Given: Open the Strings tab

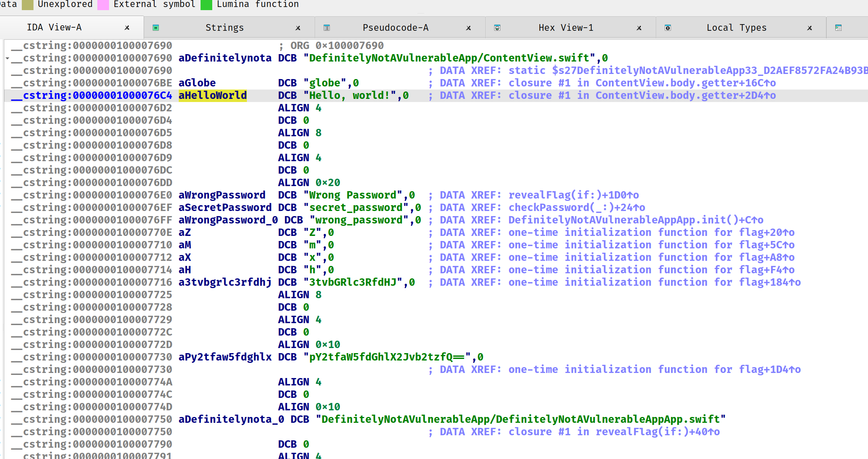Looking at the screenshot, I should coord(224,28).
